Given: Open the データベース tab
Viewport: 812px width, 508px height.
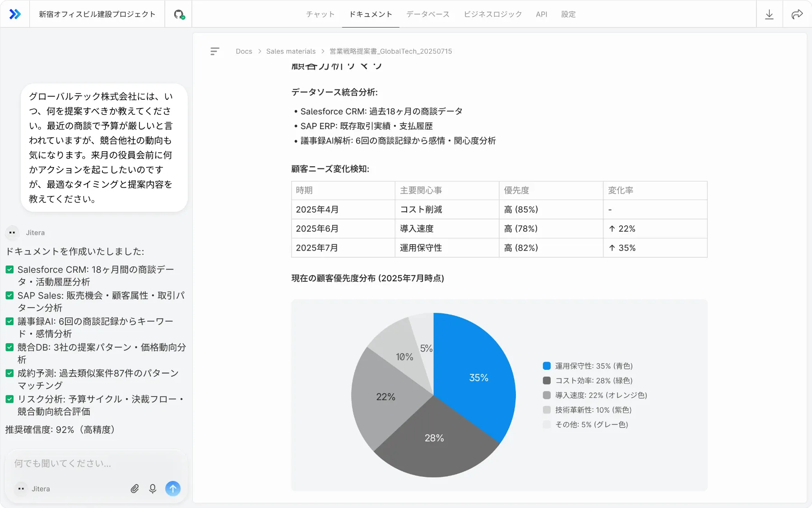Looking at the screenshot, I should (427, 14).
